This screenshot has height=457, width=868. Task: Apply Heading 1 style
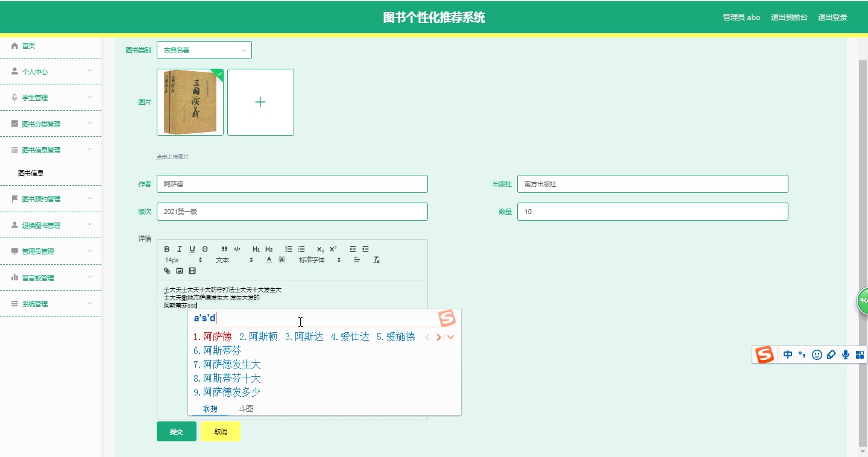(x=256, y=249)
